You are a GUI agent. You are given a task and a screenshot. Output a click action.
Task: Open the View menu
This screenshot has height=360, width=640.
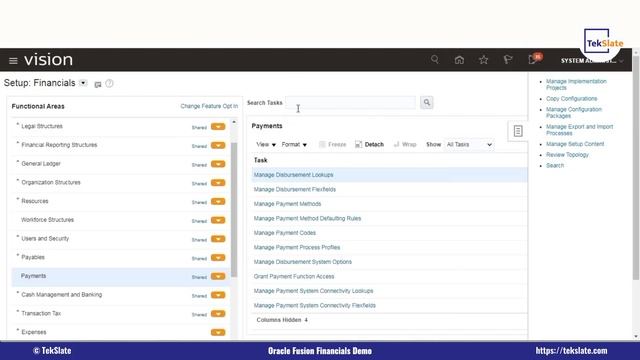pyautogui.click(x=266, y=144)
